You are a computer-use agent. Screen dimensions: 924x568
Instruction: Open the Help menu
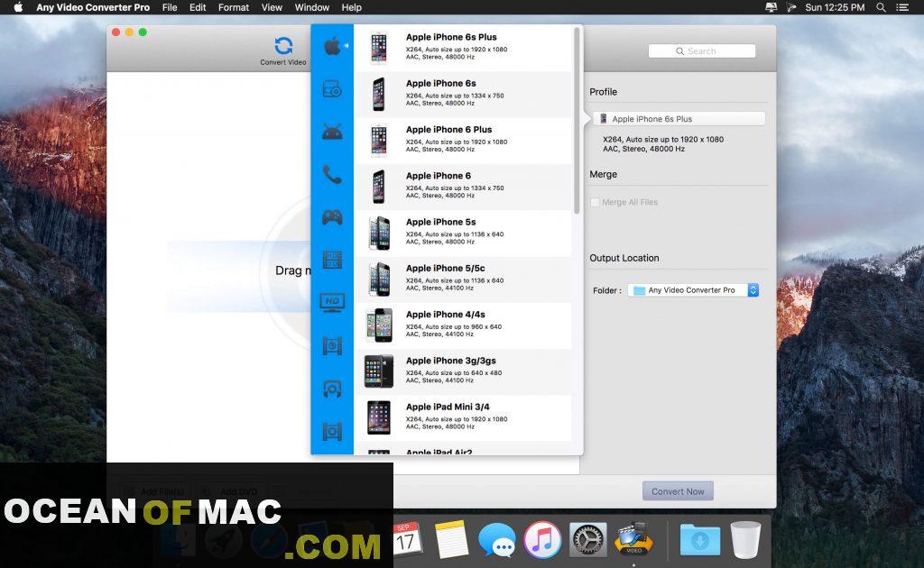coord(352,7)
